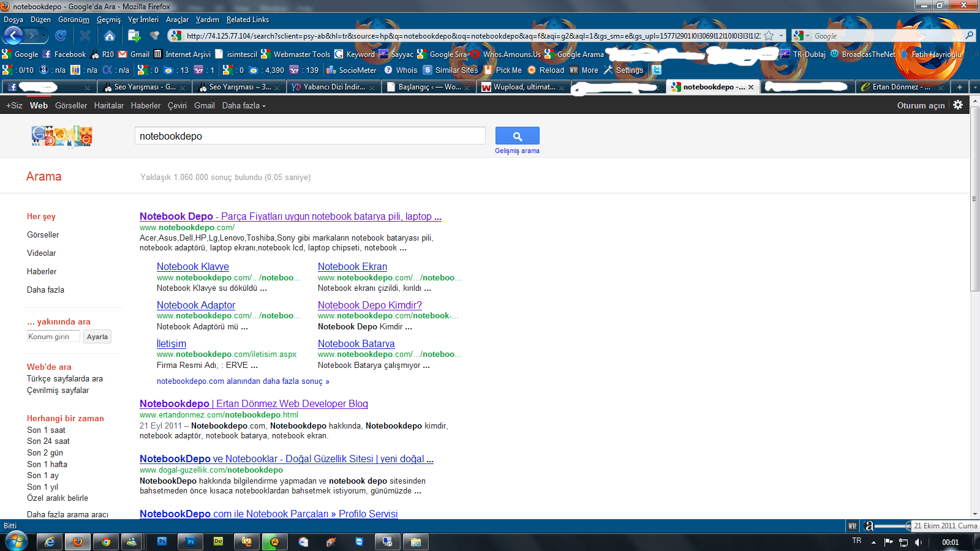Click the blue Google search button
The height and width of the screenshot is (551, 980).
(x=517, y=136)
